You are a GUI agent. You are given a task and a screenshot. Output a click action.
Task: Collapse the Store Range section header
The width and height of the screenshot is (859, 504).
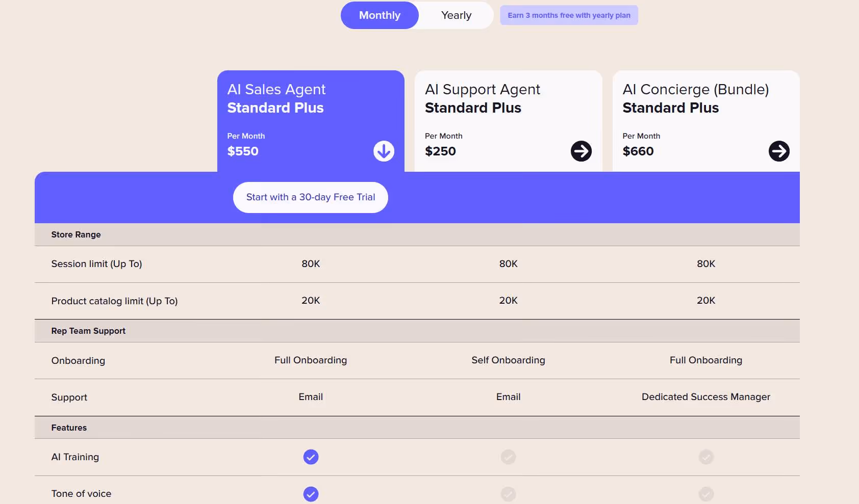pos(417,234)
